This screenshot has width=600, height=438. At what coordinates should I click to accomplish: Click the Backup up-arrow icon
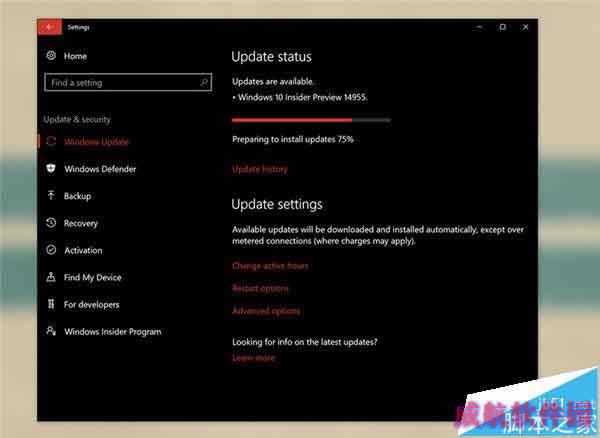click(51, 195)
